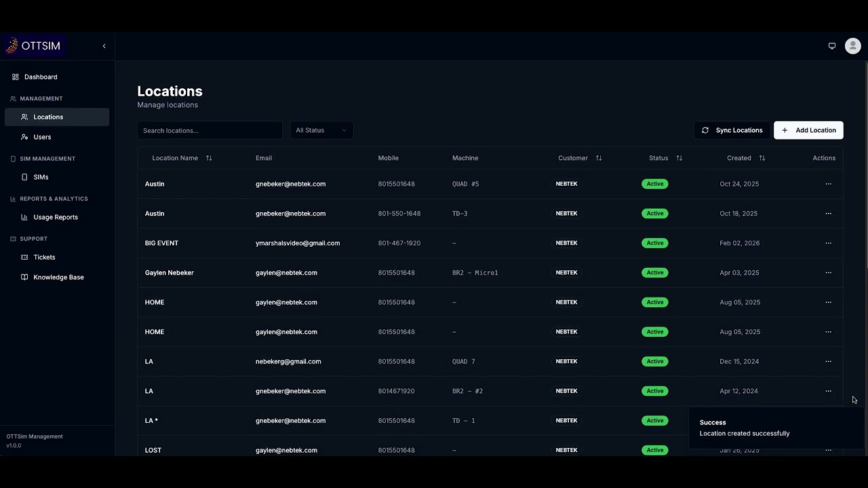Click the Success notification toast
Screen dimensions: 868x488
coord(776,428)
